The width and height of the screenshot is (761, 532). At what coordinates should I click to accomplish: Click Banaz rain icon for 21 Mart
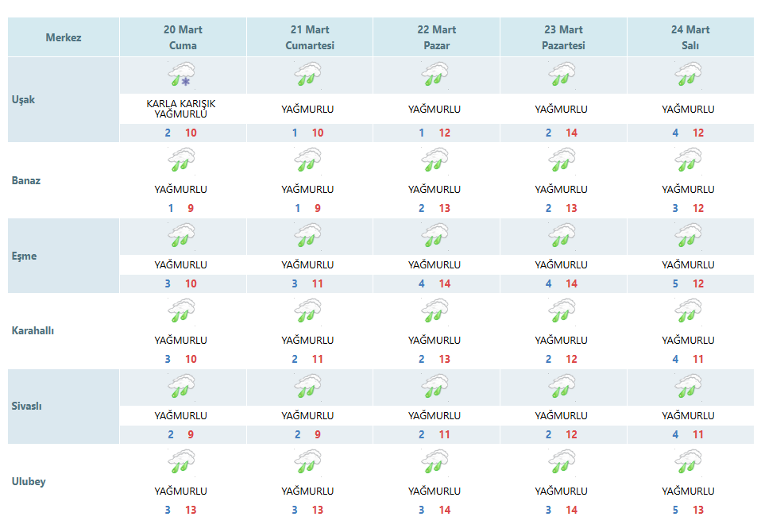(307, 160)
